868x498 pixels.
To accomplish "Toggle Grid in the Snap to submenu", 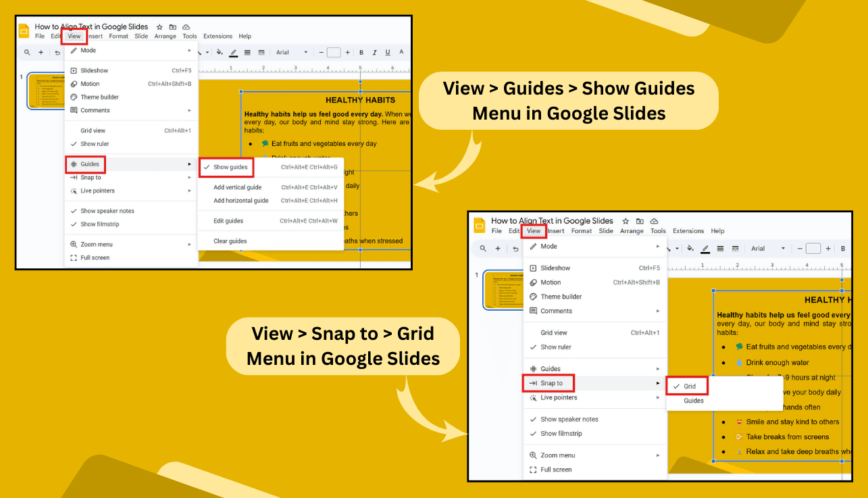I will pyautogui.click(x=689, y=386).
